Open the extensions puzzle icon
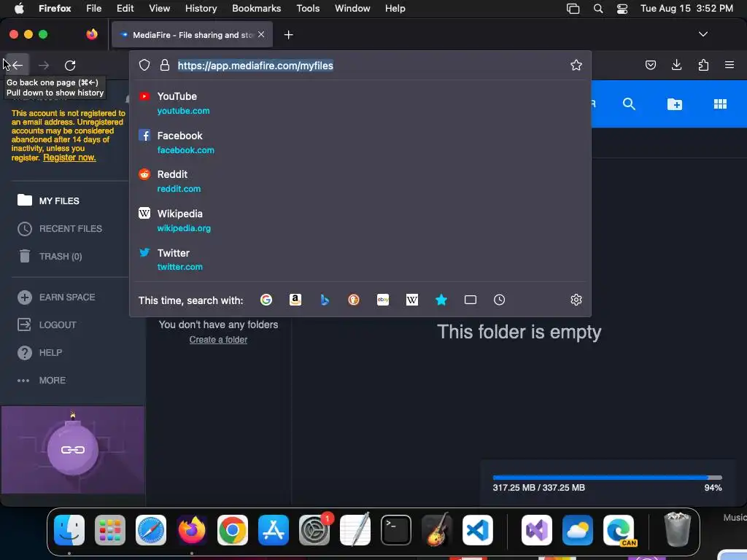747x560 pixels. [703, 65]
